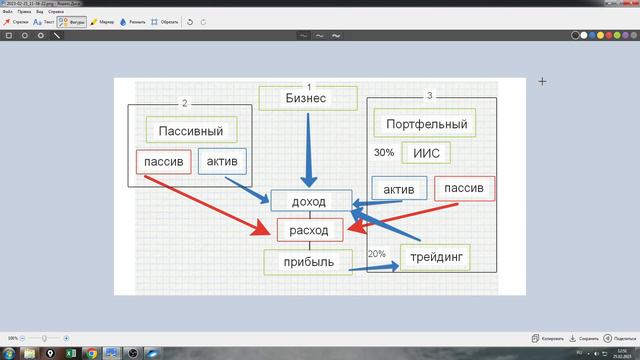Open the Справка menu
Image resolution: width=640 pixels, height=360 pixels.
tap(56, 12)
